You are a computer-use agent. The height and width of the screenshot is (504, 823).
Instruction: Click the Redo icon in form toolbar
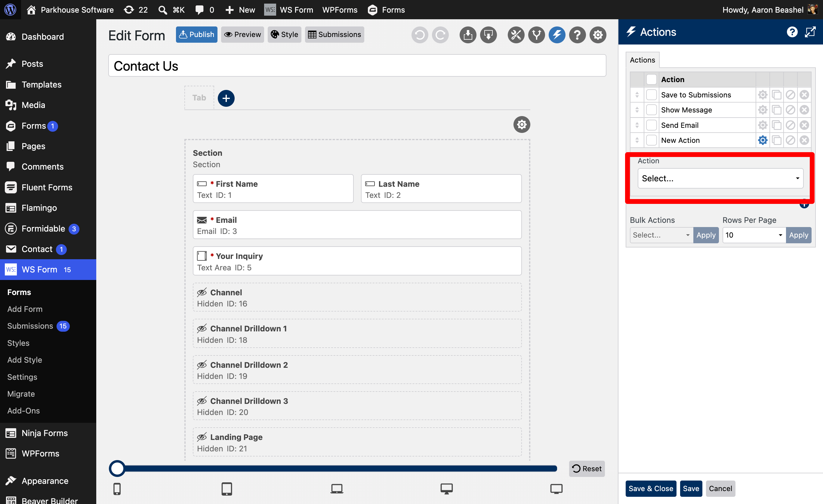coord(440,35)
